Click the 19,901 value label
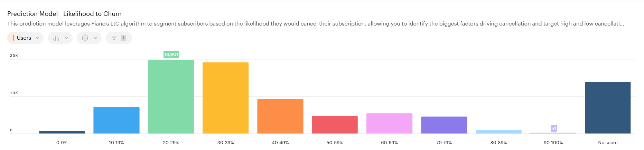The image size is (644, 150). [x=171, y=54]
